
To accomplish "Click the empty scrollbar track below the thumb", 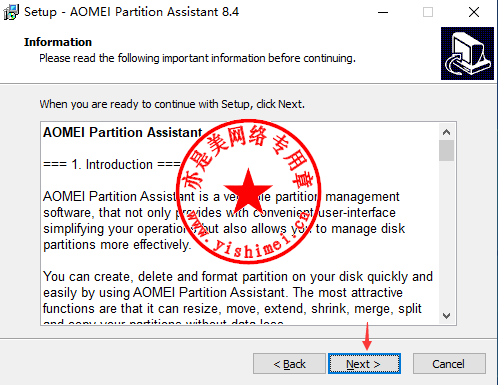I will point(446,233).
